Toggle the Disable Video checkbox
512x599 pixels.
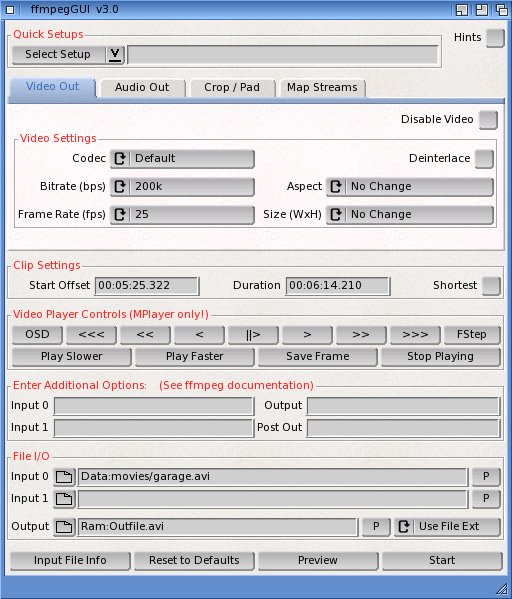[x=488, y=120]
